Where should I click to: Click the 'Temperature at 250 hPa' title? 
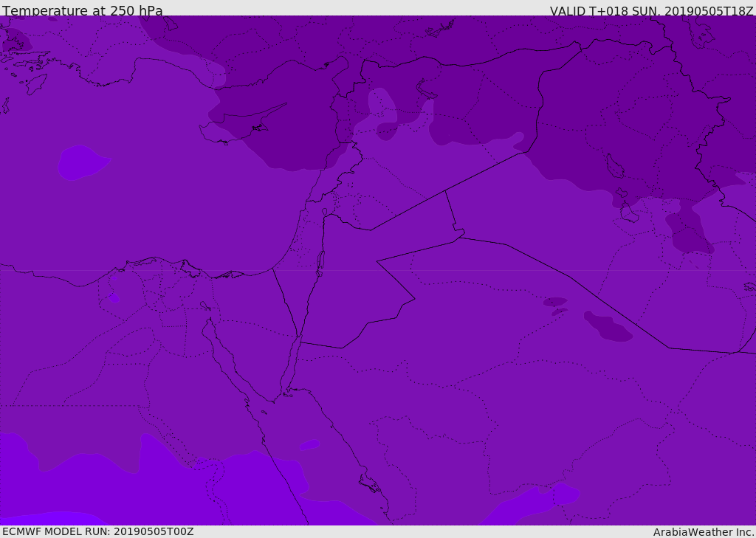click(x=82, y=10)
